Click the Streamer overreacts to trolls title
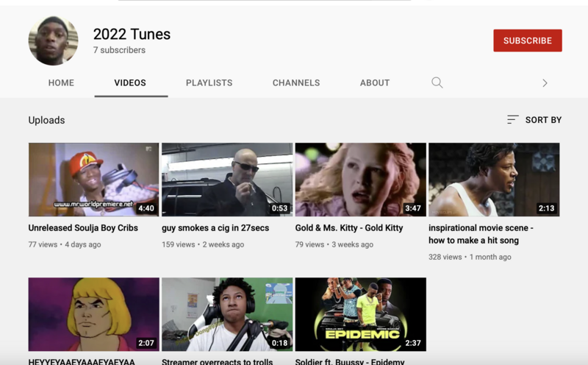 click(217, 361)
